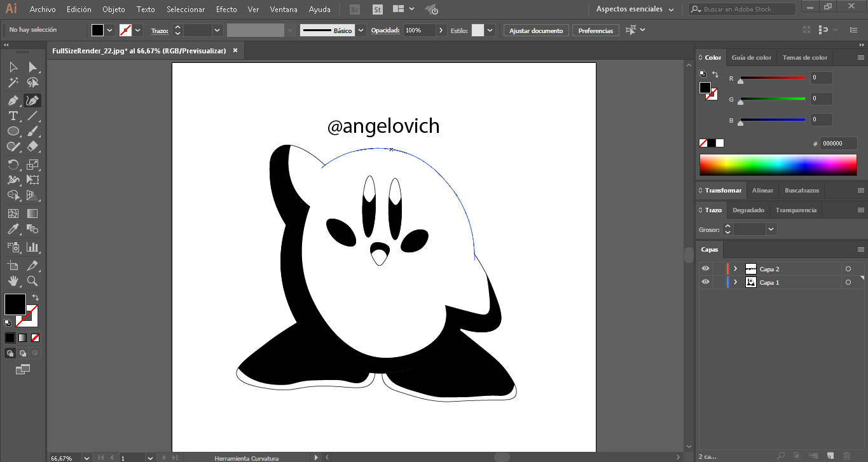Viewport: 868px width, 462px height.
Task: Enable Draw Normal mode
Action: [10, 353]
